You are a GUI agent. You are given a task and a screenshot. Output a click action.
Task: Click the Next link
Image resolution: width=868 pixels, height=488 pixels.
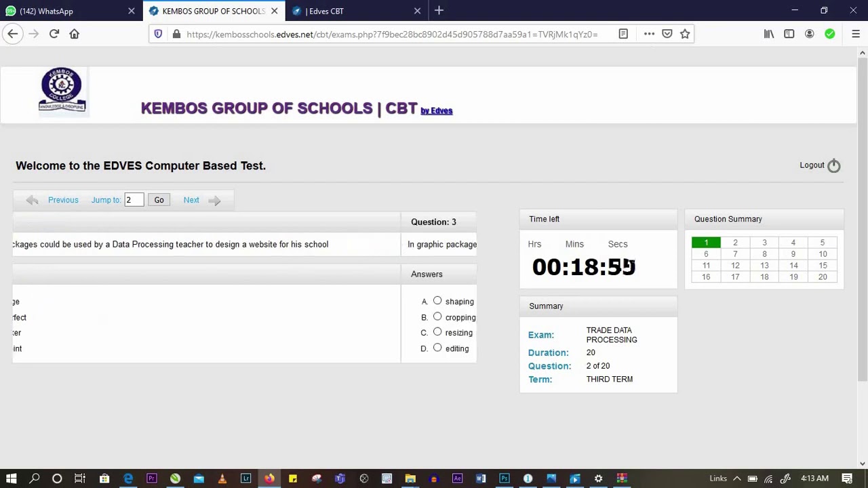click(191, 200)
